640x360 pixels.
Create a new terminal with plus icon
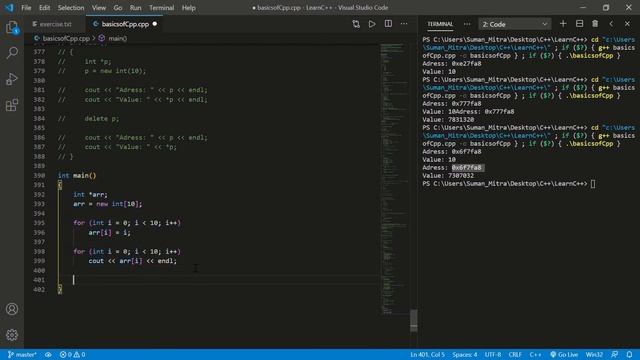tap(563, 24)
